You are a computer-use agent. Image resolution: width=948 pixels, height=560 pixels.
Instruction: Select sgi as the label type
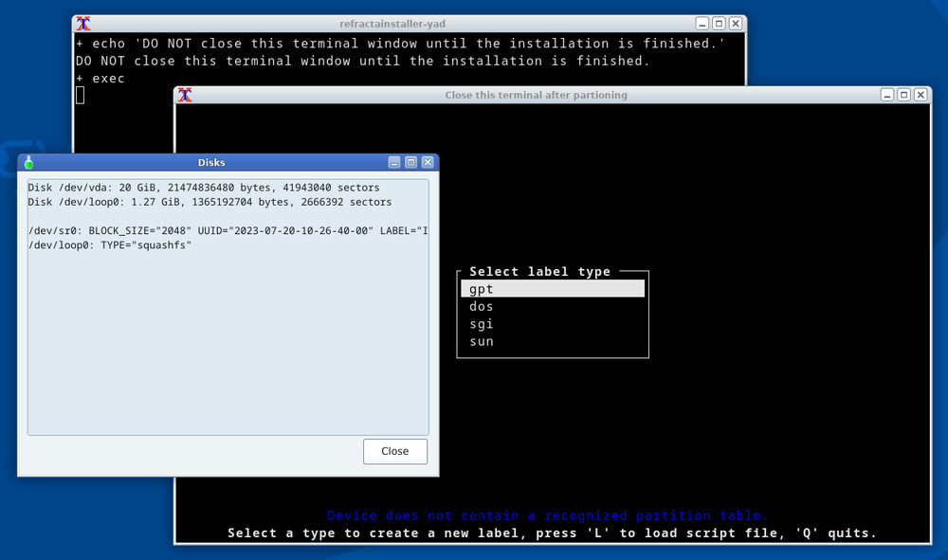[481, 323]
